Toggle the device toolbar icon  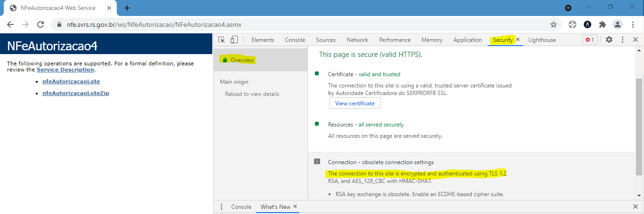click(234, 40)
